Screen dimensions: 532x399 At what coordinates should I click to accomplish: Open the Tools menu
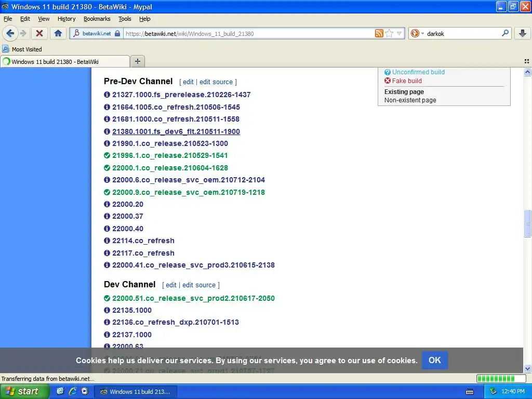(125, 19)
